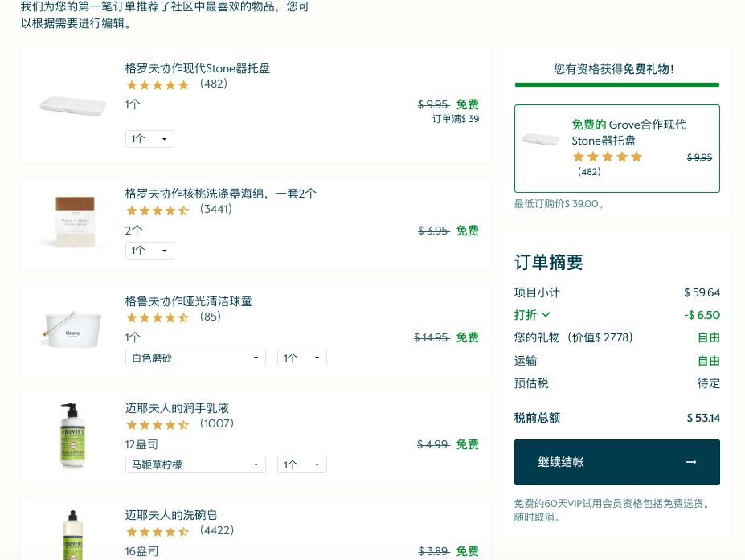
Task: Click the 继续结帐 checkout button
Action: 616,462
